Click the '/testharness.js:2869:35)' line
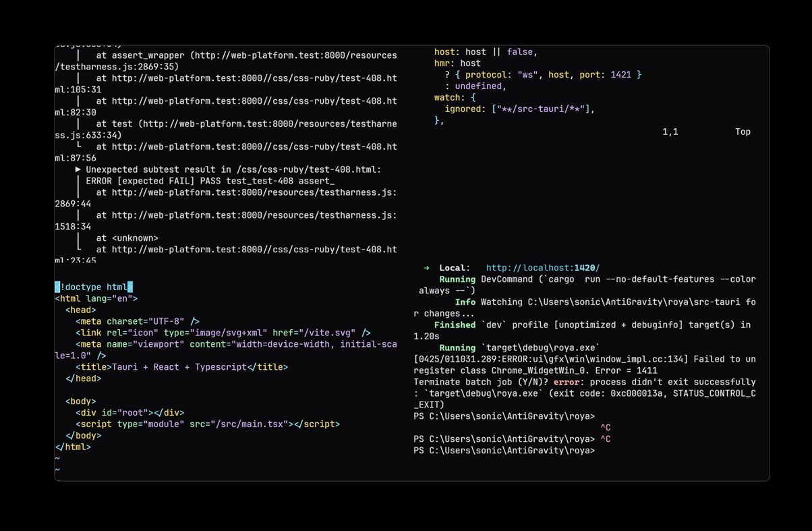The width and height of the screenshot is (812, 531). click(x=117, y=67)
